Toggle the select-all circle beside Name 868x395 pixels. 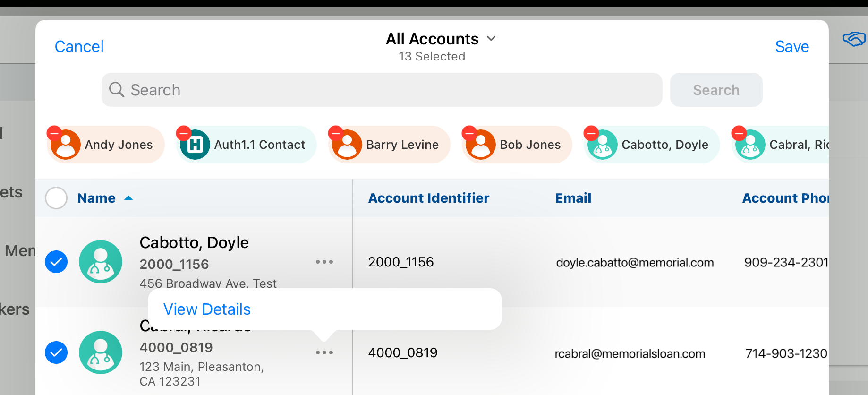click(56, 198)
